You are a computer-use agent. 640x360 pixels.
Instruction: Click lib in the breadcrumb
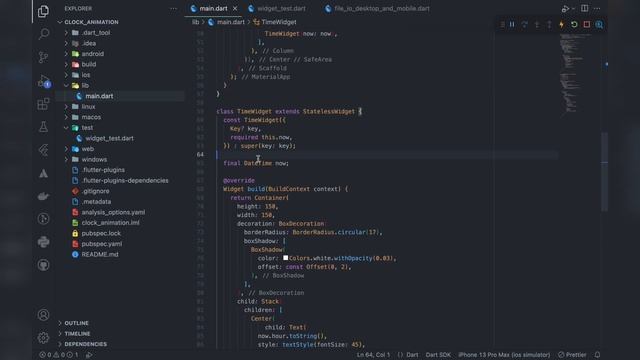pos(196,22)
